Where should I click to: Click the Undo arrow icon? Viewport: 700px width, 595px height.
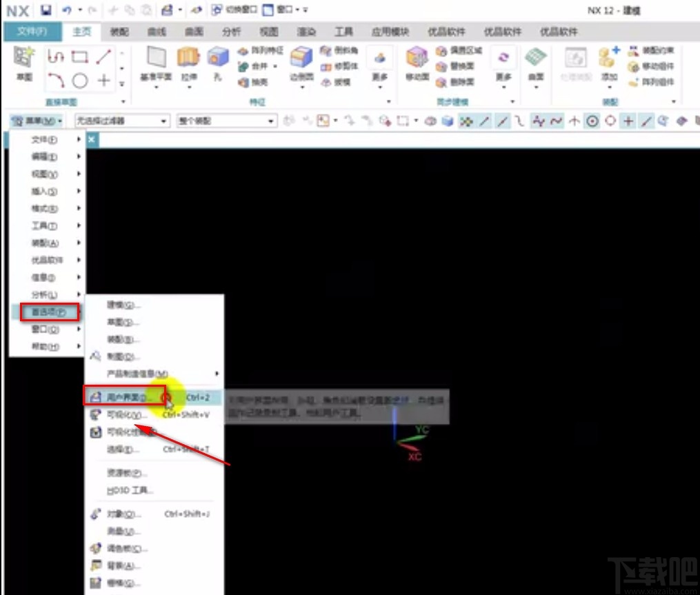pos(67,10)
